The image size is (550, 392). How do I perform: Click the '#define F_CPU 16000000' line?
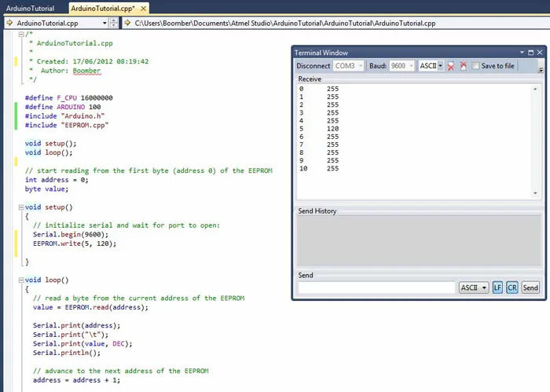(69, 98)
